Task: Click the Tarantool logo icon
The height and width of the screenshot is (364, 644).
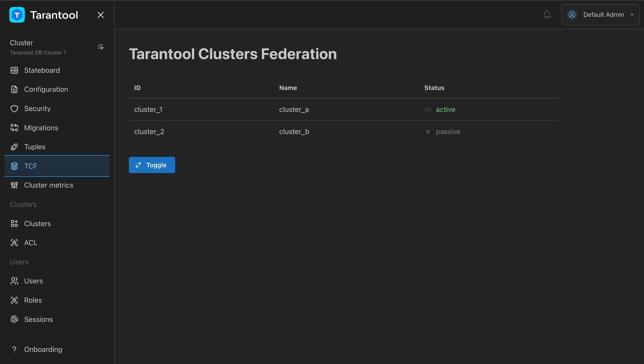Action: 17,15
